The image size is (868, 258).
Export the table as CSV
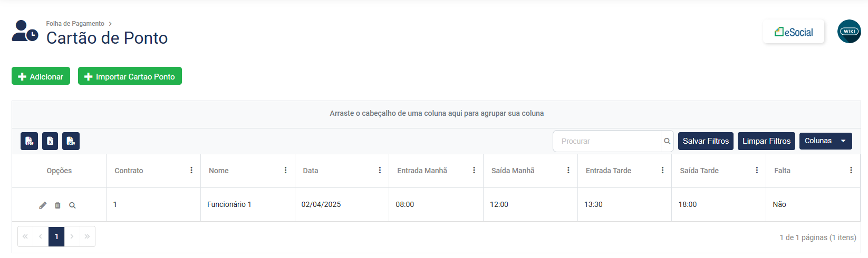[x=71, y=141]
